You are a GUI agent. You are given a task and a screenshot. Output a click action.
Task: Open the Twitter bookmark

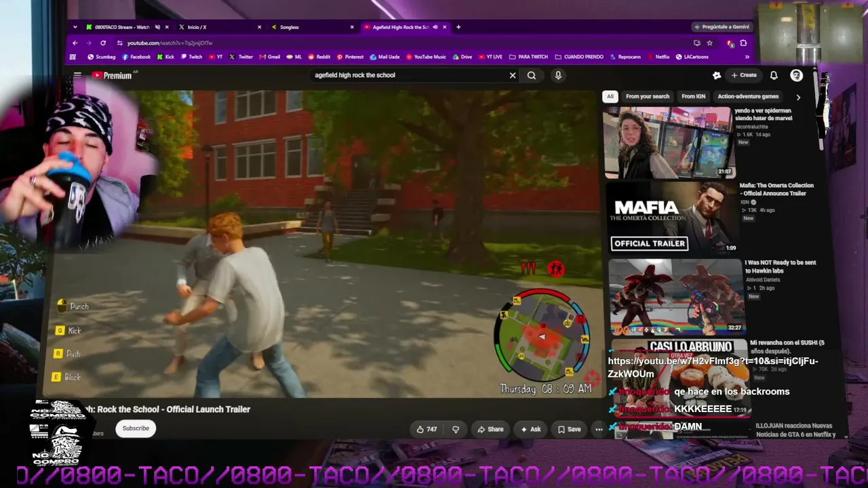pos(241,57)
